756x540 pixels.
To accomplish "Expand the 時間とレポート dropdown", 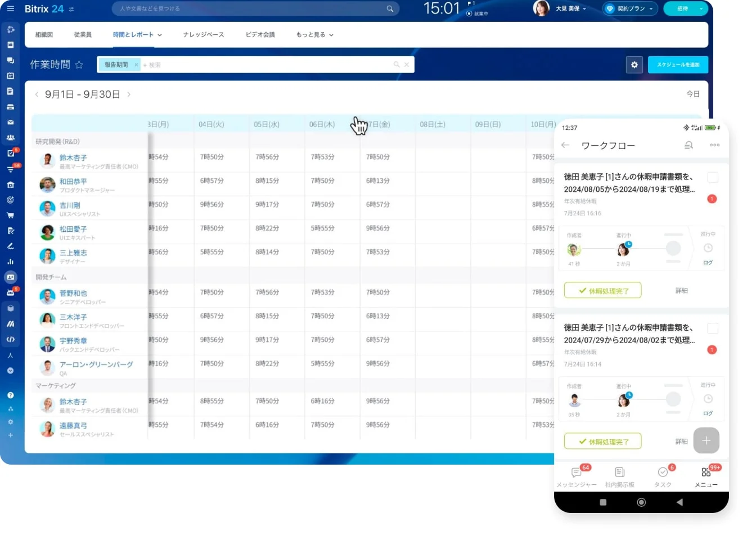I will pos(137,35).
